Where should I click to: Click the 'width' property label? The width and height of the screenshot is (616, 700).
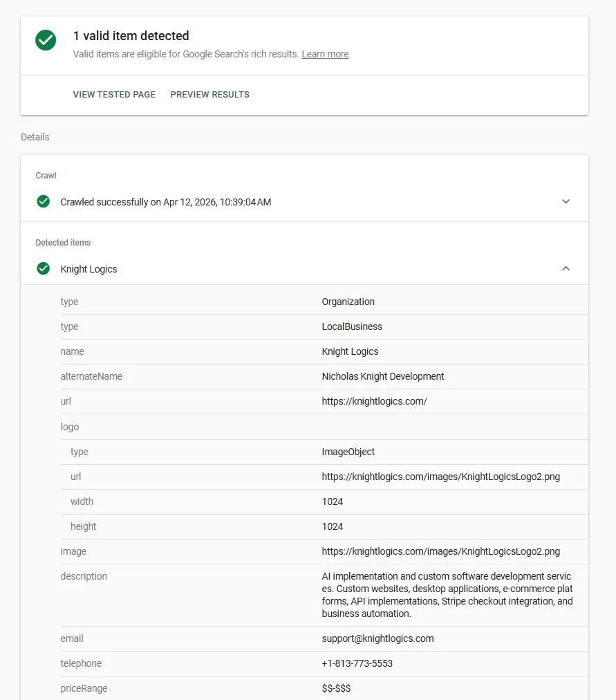pos(82,501)
